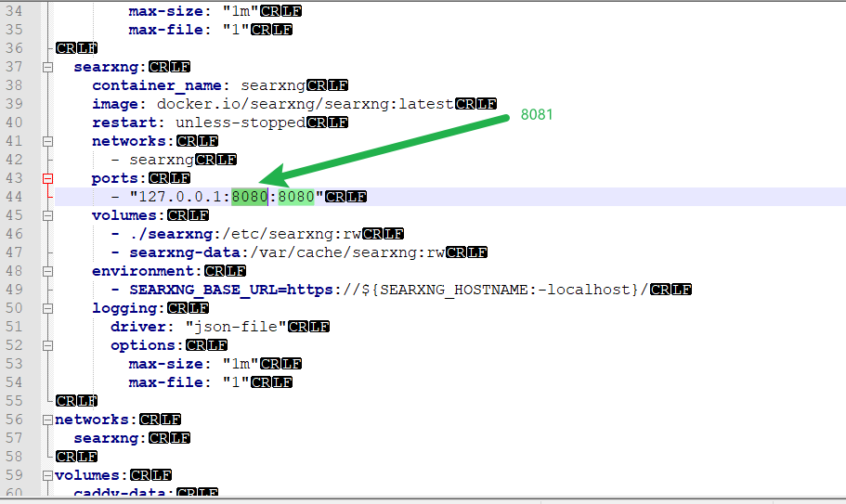Click the SEARXNG_BASE_URL variable
This screenshot has width=846, height=504.
202,290
